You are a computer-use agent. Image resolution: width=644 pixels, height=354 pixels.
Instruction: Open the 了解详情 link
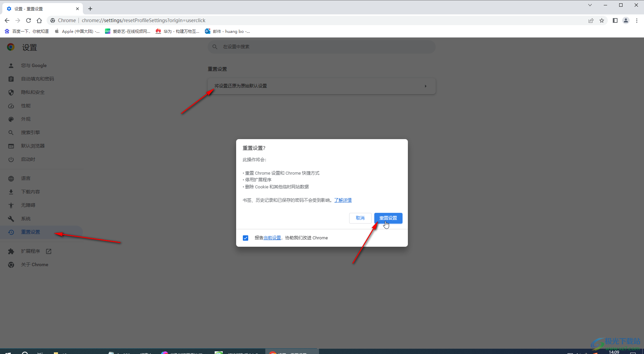click(343, 200)
